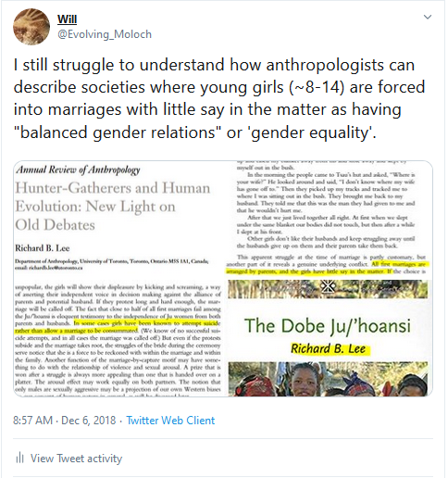Click the Twitter Web Client link

click(170, 421)
